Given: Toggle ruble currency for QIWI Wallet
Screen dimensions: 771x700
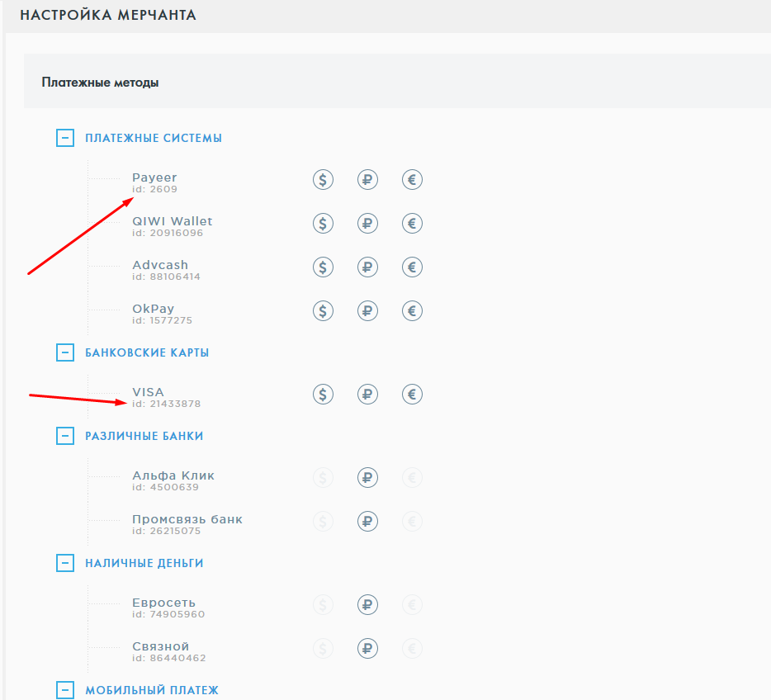Looking at the screenshot, I should tap(367, 223).
